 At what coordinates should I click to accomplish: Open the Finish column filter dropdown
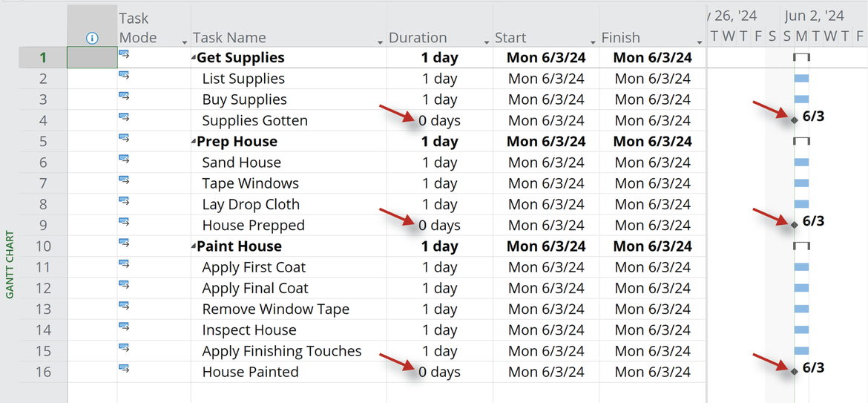click(700, 42)
